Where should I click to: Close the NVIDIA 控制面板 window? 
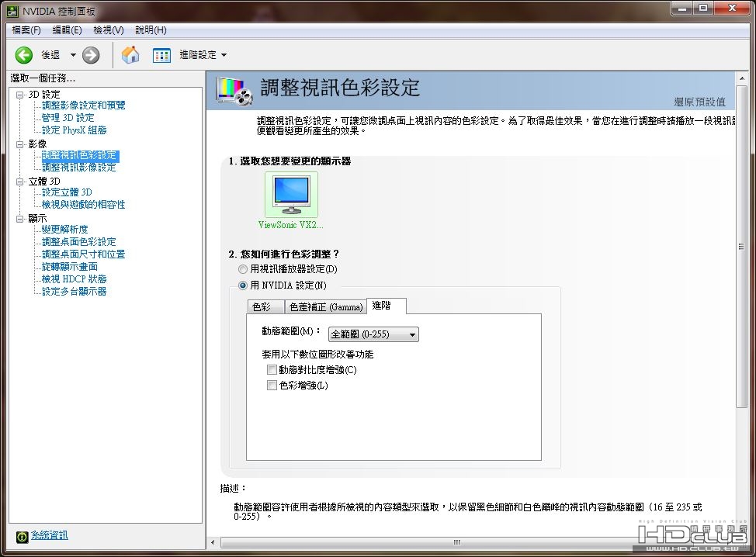[x=733, y=9]
